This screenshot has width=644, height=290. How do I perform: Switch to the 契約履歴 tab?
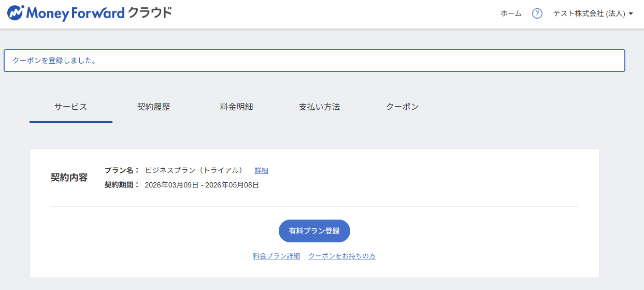(153, 107)
